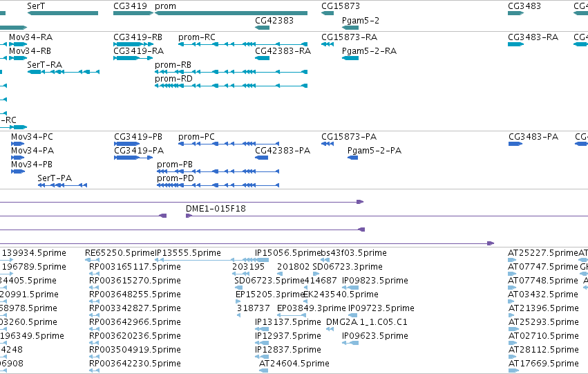
Task: Click the DMG2A.1_1.C05.C1 EST label
Action: pos(367,322)
